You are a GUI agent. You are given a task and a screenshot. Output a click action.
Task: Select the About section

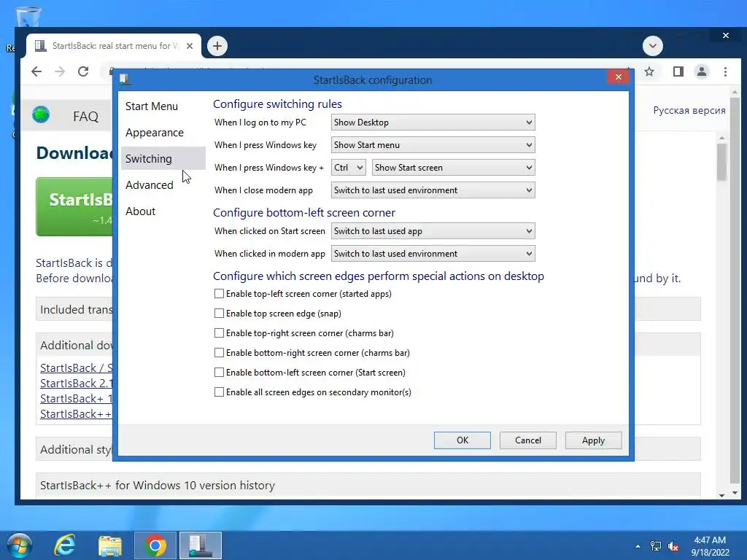click(x=163, y=211)
